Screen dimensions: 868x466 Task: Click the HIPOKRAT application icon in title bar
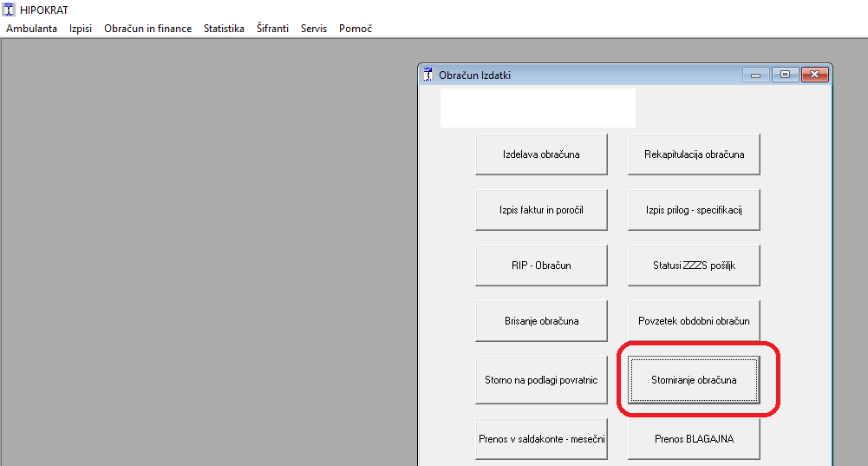(x=9, y=10)
